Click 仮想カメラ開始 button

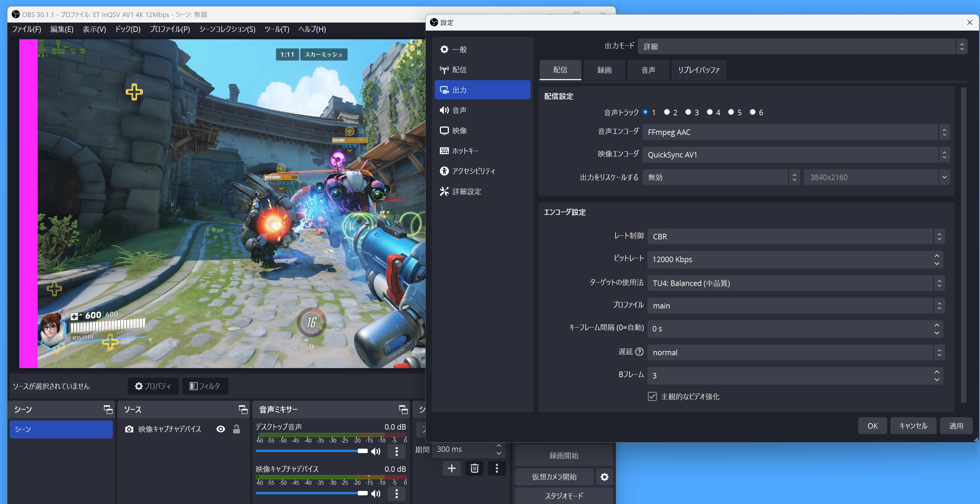pyautogui.click(x=554, y=477)
